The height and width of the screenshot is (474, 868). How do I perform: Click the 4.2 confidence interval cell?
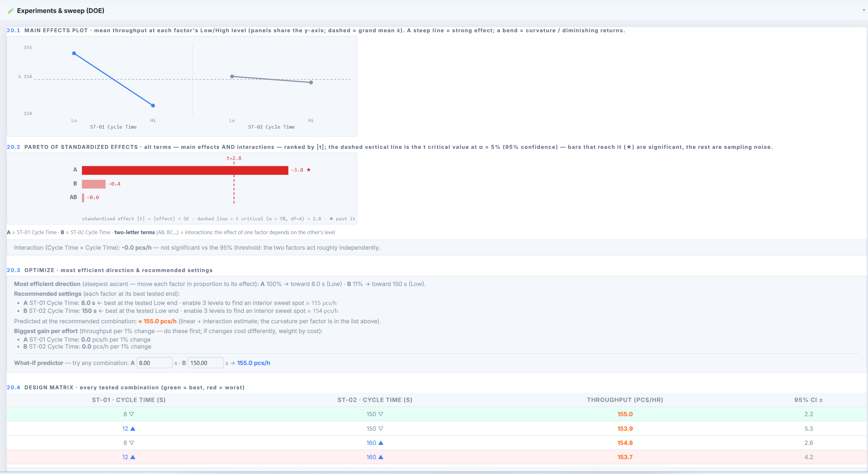809,457
